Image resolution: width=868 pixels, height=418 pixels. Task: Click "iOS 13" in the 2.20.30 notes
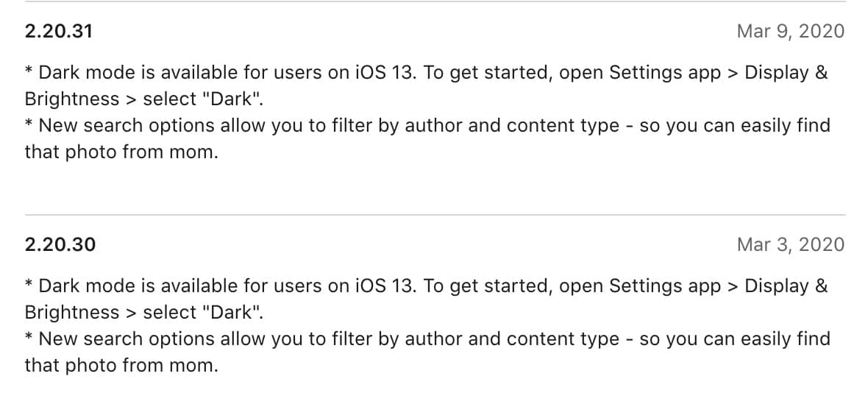coord(385,286)
